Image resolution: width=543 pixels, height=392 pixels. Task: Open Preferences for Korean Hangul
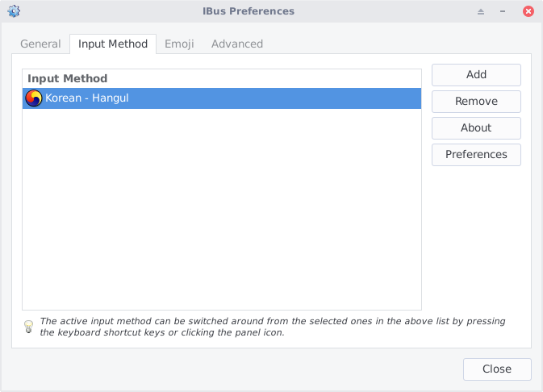click(x=476, y=155)
